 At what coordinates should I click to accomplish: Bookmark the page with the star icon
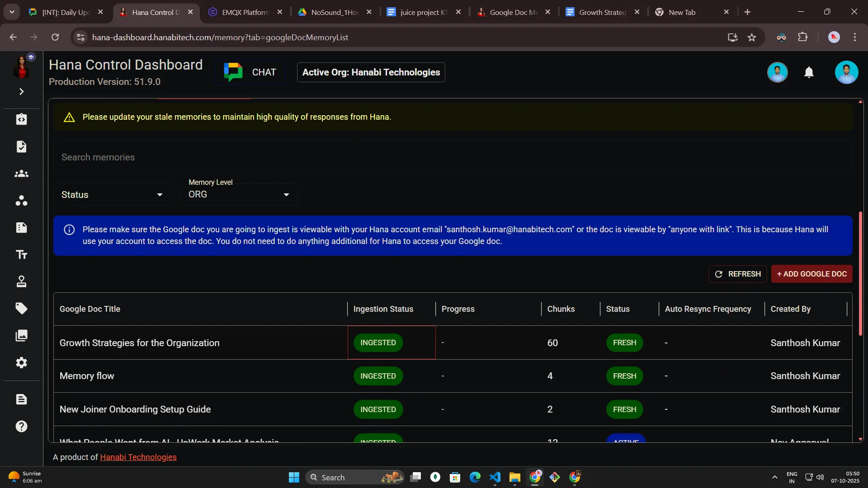click(x=752, y=38)
